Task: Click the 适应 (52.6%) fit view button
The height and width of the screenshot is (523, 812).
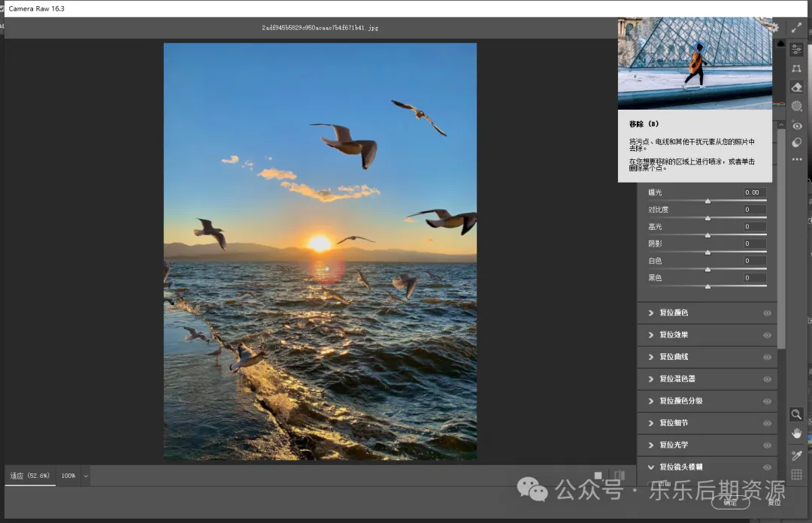Action: click(x=30, y=476)
